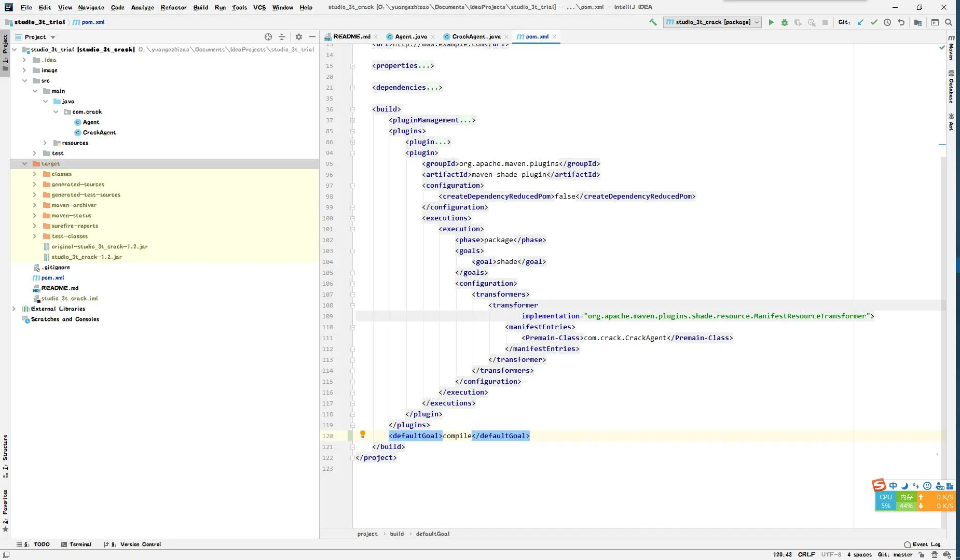Open Git history clock icon
960x560 pixels.
tap(887, 22)
